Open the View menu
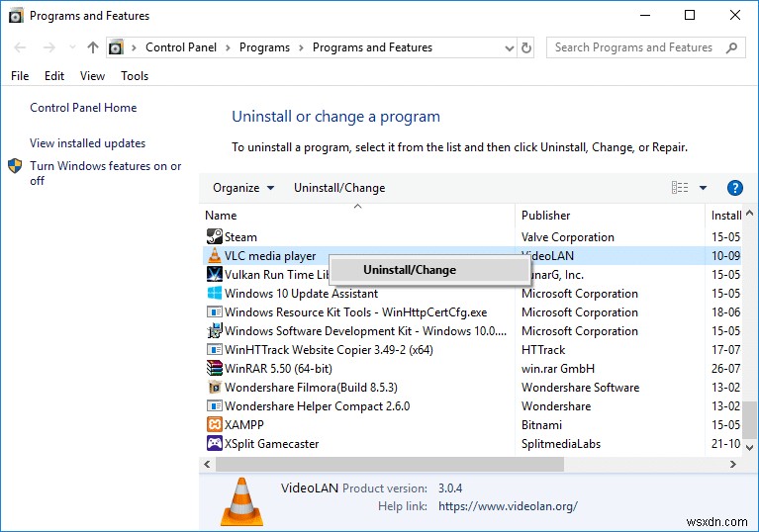759x532 pixels. point(92,76)
